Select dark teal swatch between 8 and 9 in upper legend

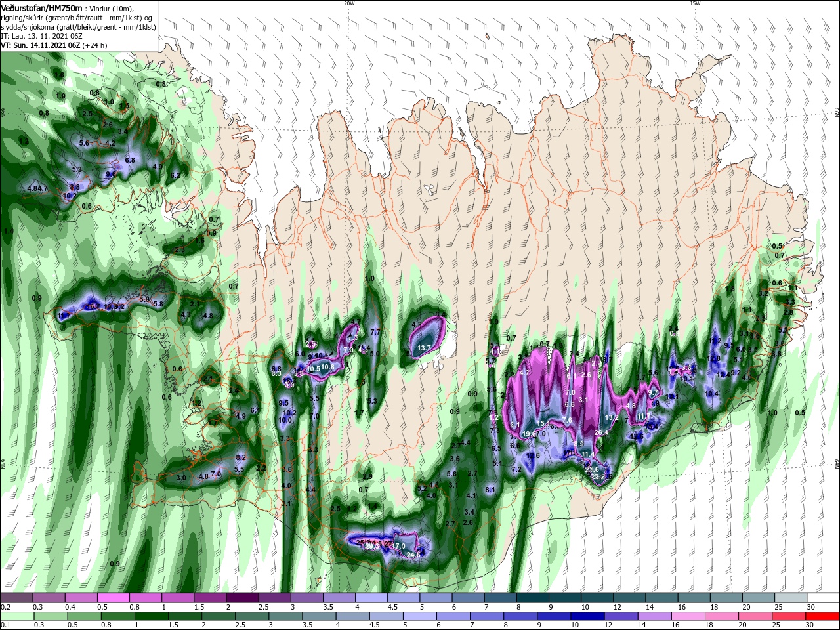pos(532,598)
